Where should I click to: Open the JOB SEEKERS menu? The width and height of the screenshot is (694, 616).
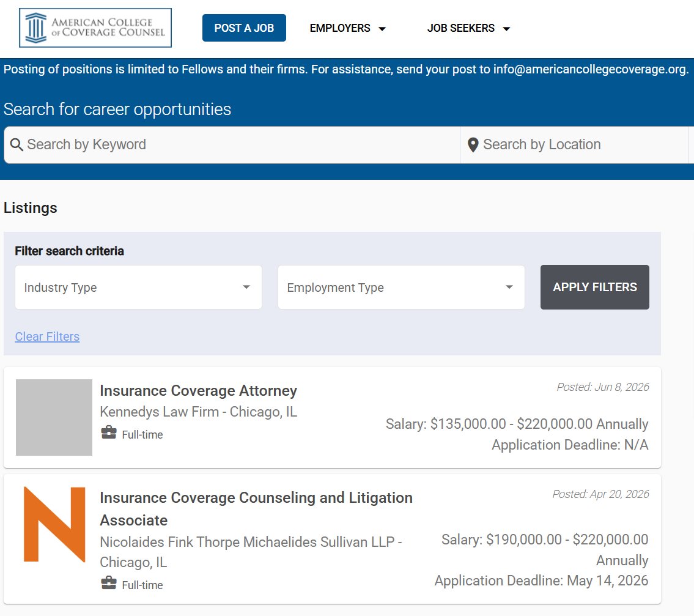tap(469, 28)
